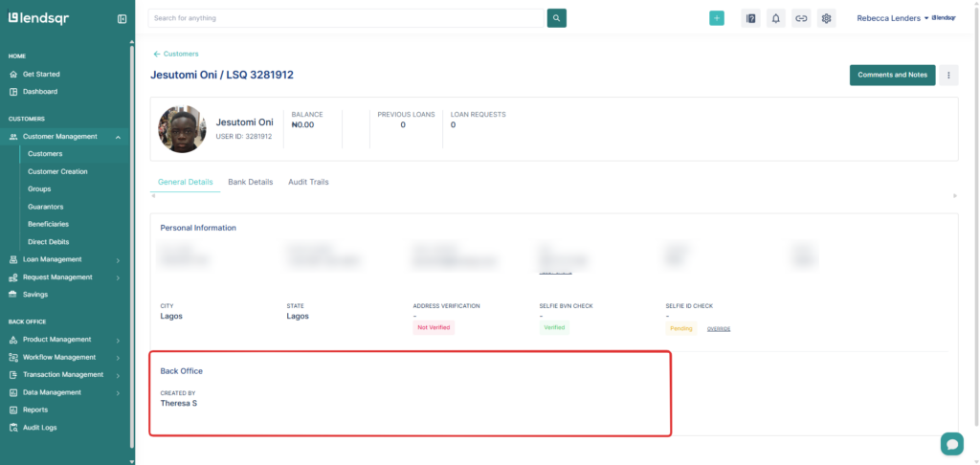Open the notifications bell
Screen dimensions: 980x465
point(776,18)
